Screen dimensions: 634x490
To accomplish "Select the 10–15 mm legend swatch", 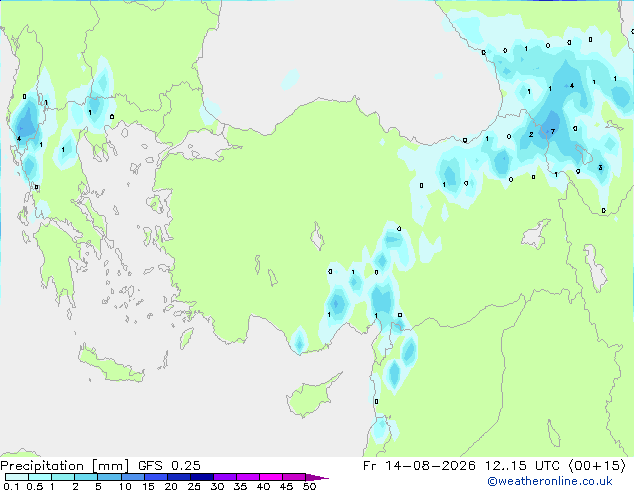I will click(132, 477).
